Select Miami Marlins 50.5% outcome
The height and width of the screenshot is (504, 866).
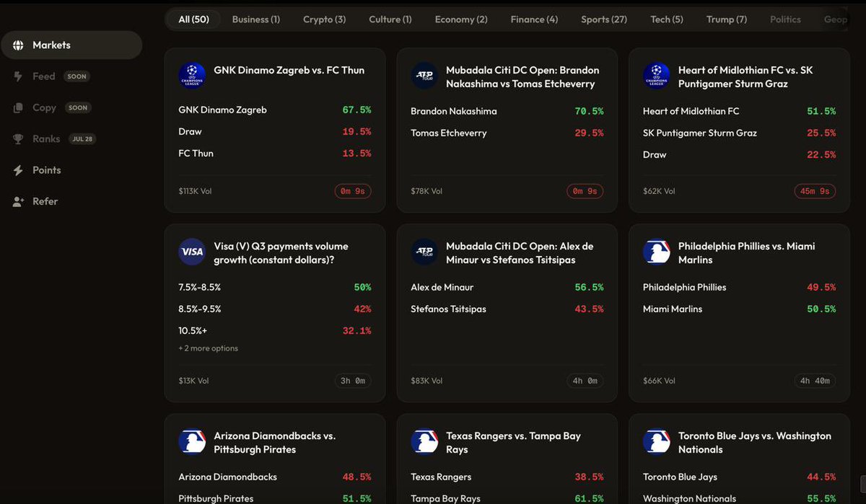click(740, 309)
